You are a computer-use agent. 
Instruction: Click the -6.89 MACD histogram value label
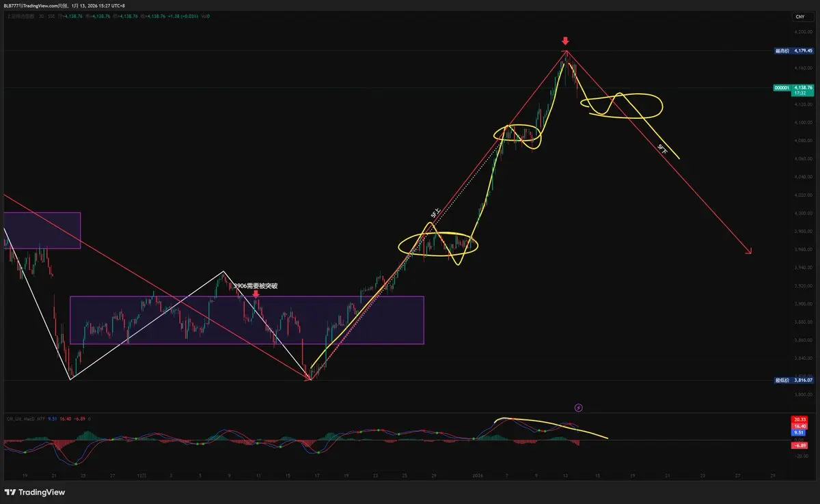(799, 445)
